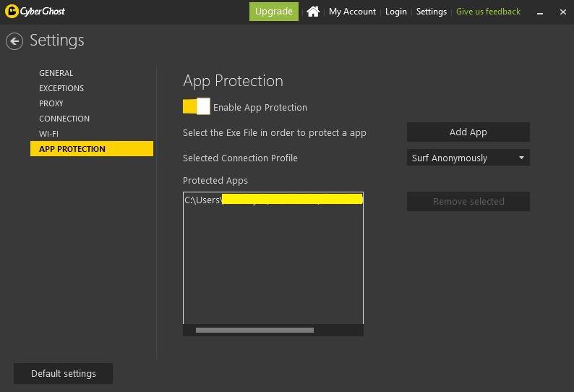Click the Selected Connection Profile label

click(x=240, y=158)
